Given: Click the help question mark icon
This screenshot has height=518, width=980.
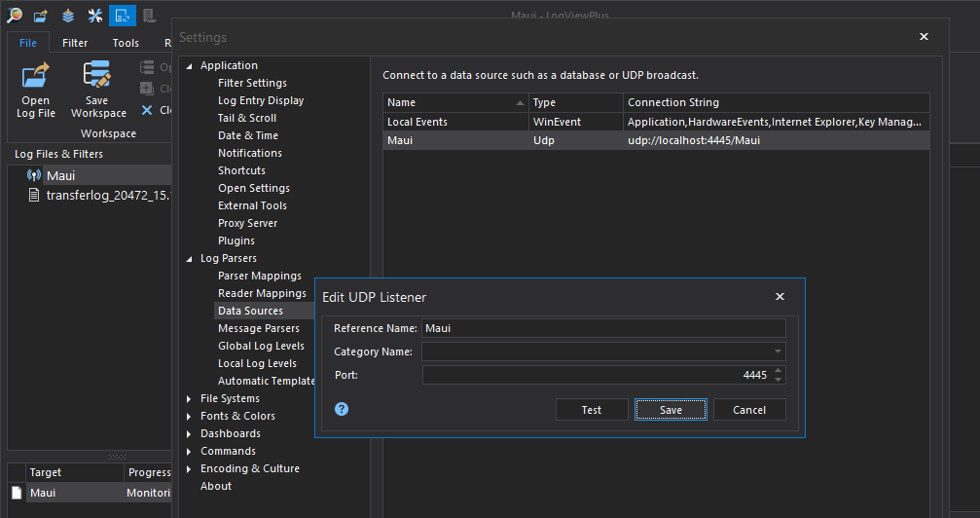Looking at the screenshot, I should tap(342, 409).
